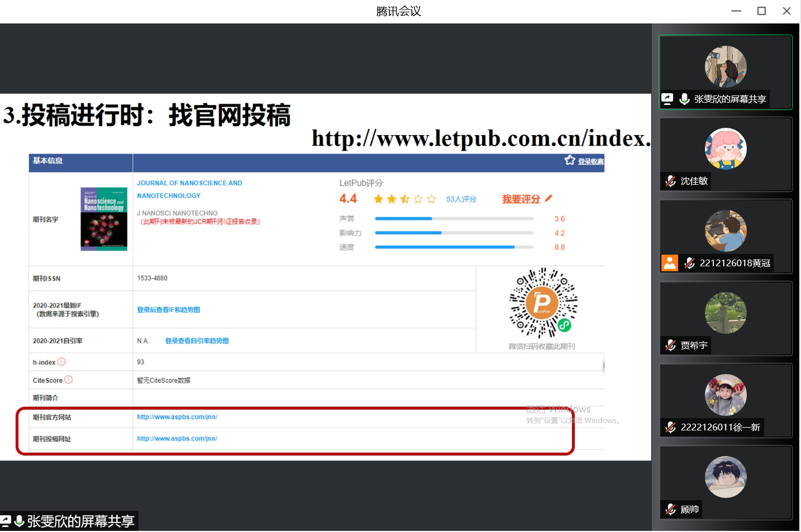Click info icon next to h-index

[61, 362]
